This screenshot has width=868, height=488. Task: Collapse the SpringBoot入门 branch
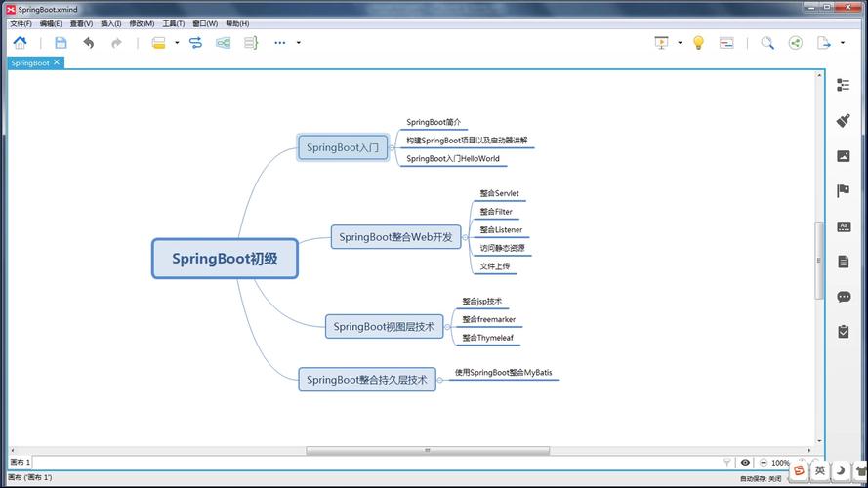[x=392, y=147]
